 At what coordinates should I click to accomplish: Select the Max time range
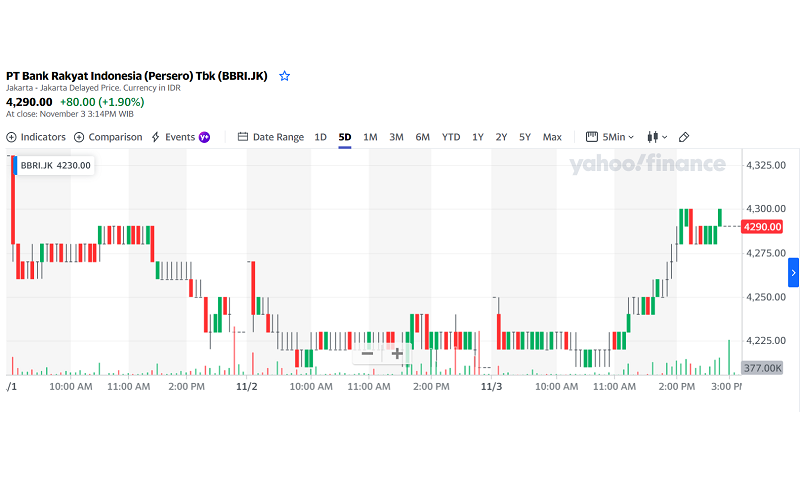(552, 137)
